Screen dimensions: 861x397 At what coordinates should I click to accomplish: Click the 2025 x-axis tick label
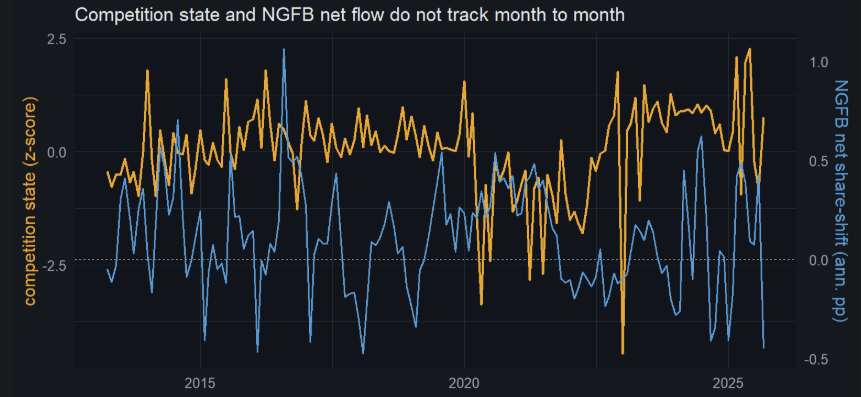point(728,382)
